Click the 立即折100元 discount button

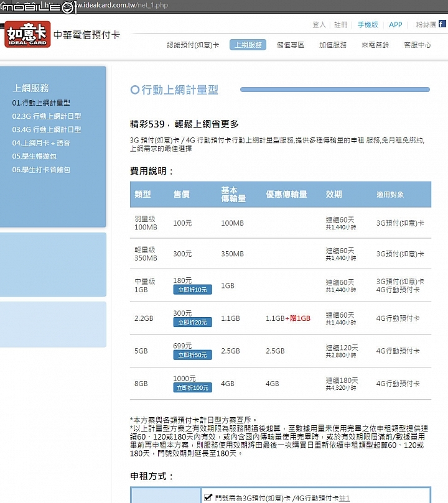click(192, 388)
